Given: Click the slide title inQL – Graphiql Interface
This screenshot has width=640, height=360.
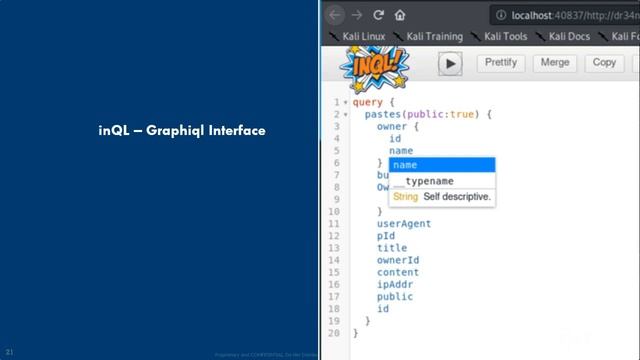Looking at the screenshot, I should click(182, 131).
